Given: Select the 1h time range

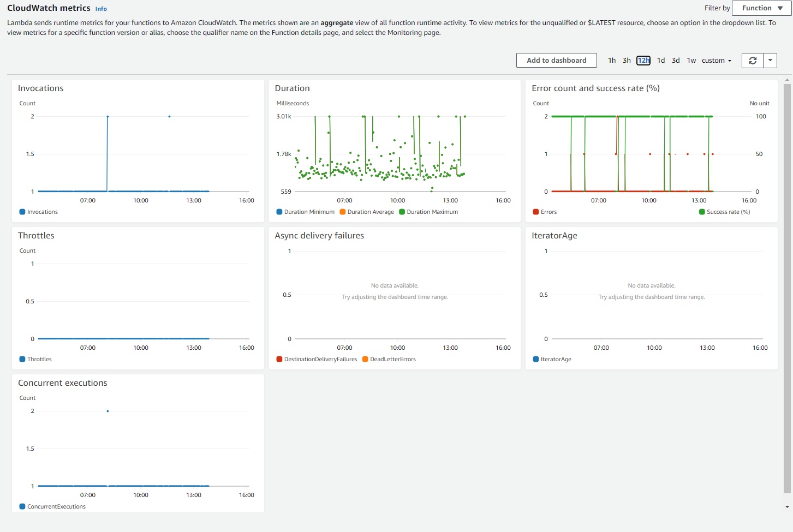Looking at the screenshot, I should tap(612, 61).
